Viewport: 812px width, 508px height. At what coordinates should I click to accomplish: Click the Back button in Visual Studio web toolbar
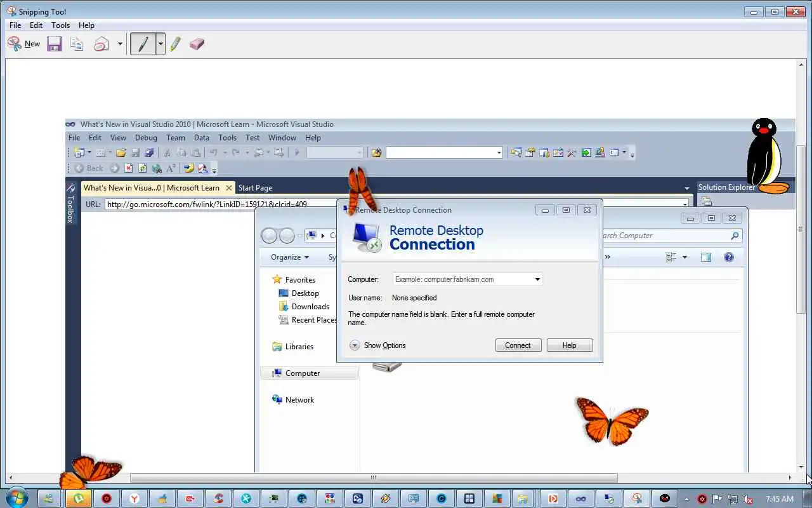pos(89,168)
